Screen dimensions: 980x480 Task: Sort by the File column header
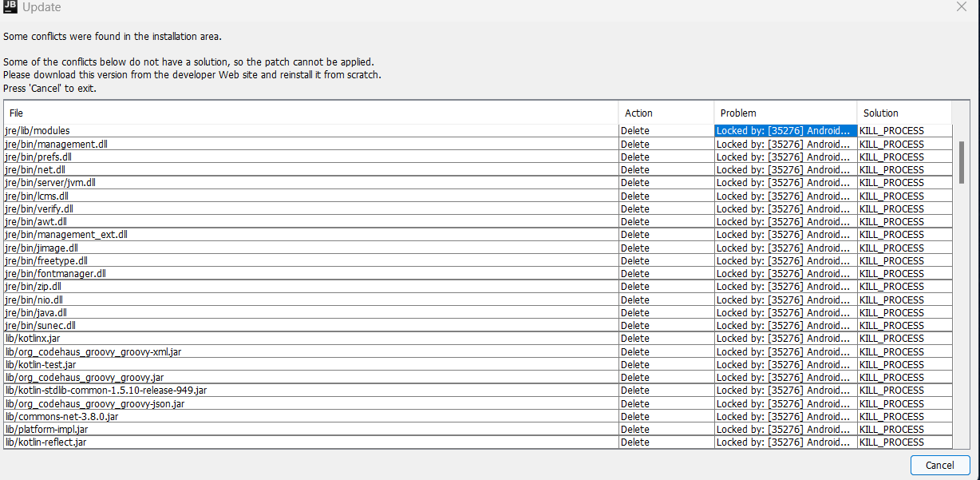coord(311,113)
